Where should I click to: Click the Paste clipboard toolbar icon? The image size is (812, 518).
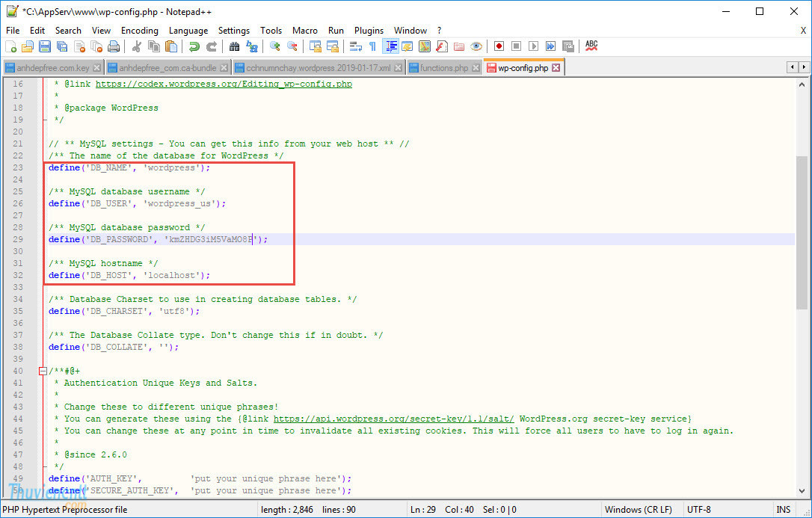point(171,46)
